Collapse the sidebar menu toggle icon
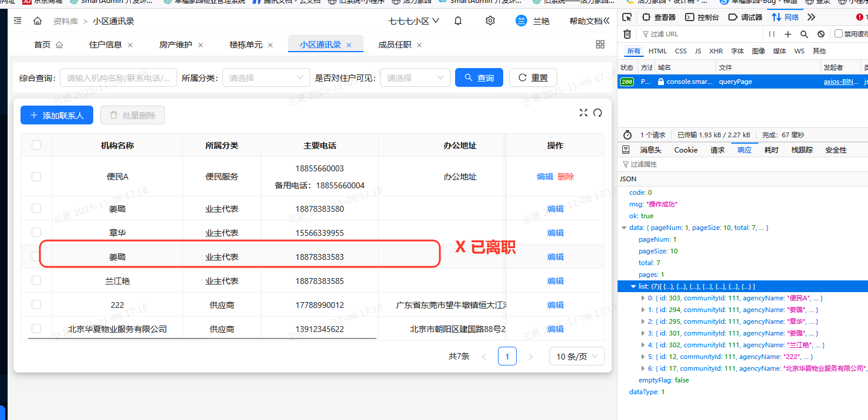 coord(18,21)
